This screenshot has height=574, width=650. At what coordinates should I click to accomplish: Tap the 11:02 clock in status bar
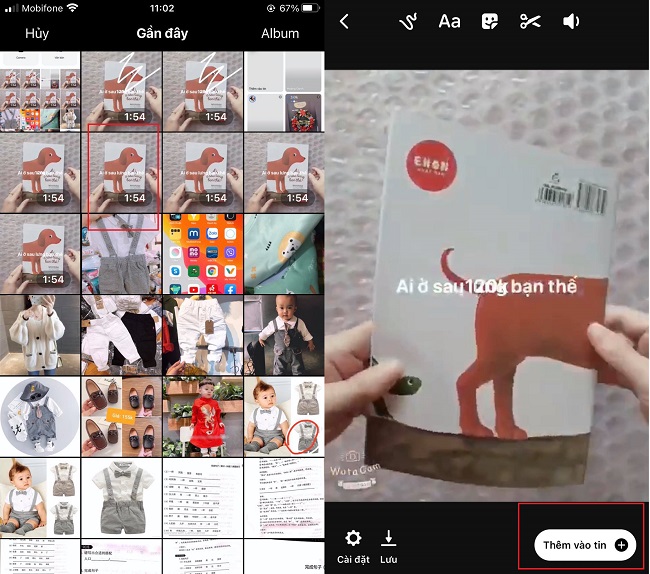(x=162, y=8)
